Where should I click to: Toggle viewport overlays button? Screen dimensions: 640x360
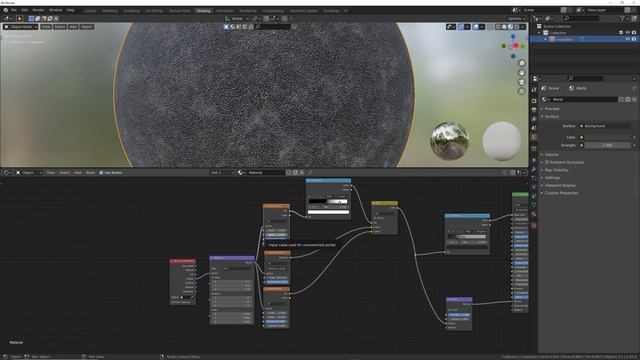click(476, 27)
